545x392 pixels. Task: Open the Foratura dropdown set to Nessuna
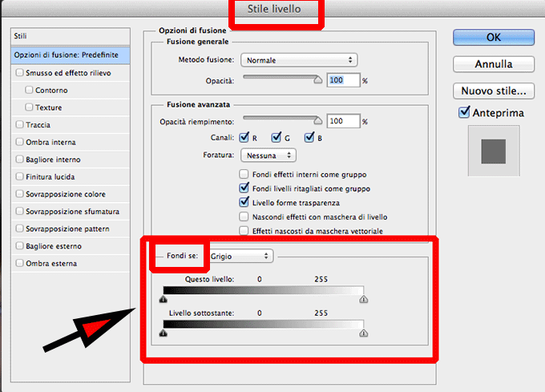point(268,156)
